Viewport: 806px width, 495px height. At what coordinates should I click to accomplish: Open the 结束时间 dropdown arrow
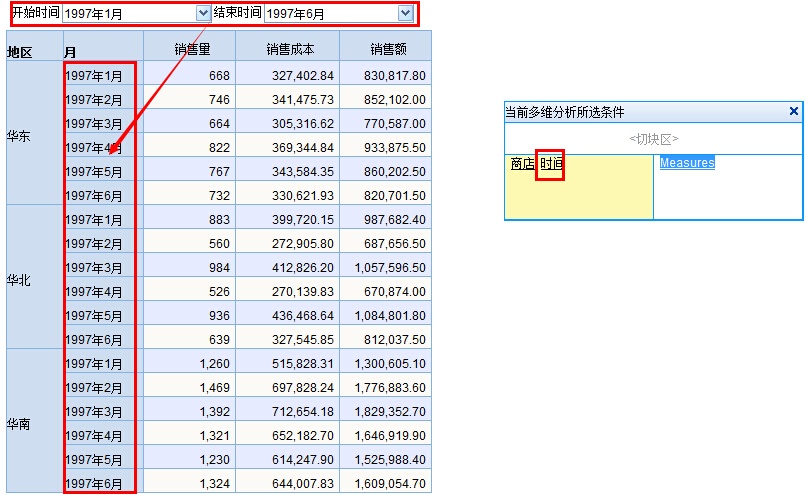(406, 13)
